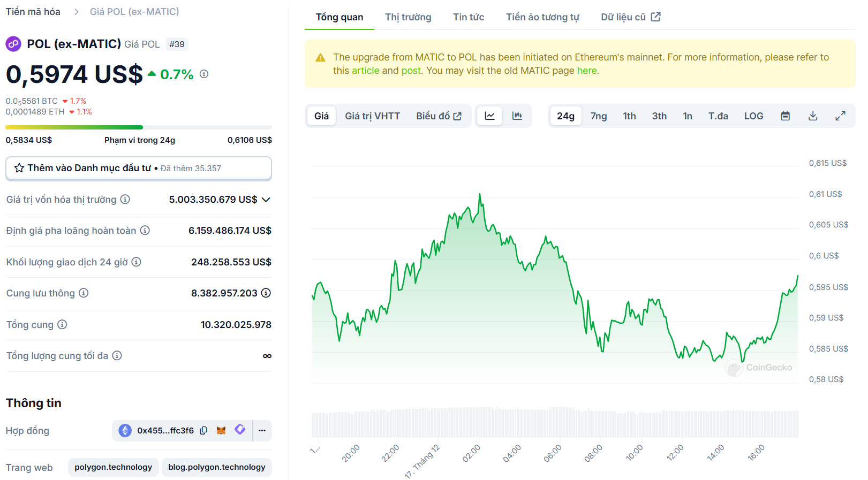Open blog.polygon.technology website link

tap(216, 467)
